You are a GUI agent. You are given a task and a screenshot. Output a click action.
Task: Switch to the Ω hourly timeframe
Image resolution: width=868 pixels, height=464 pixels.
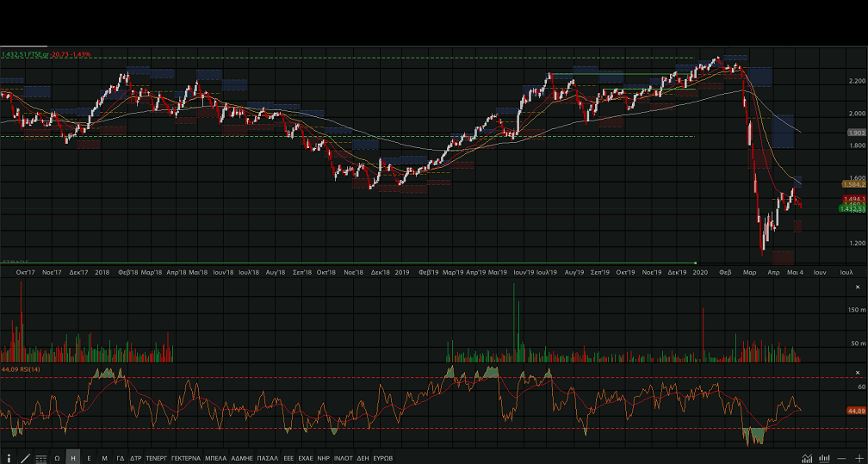pos(57,458)
